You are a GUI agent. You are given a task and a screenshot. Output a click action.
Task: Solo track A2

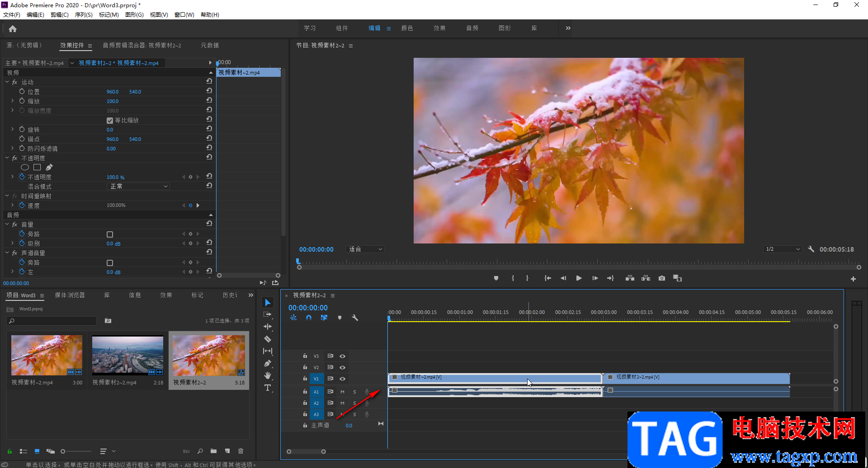tap(354, 403)
